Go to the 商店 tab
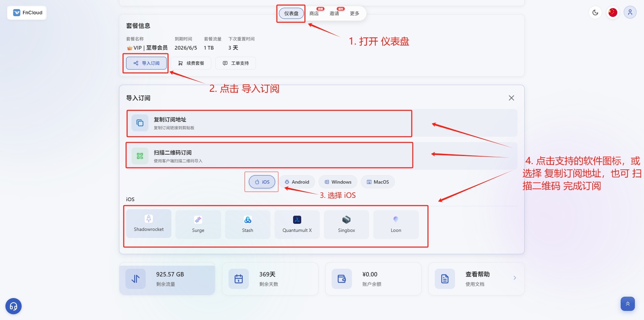Image resolution: width=644 pixels, height=320 pixels. [x=314, y=14]
